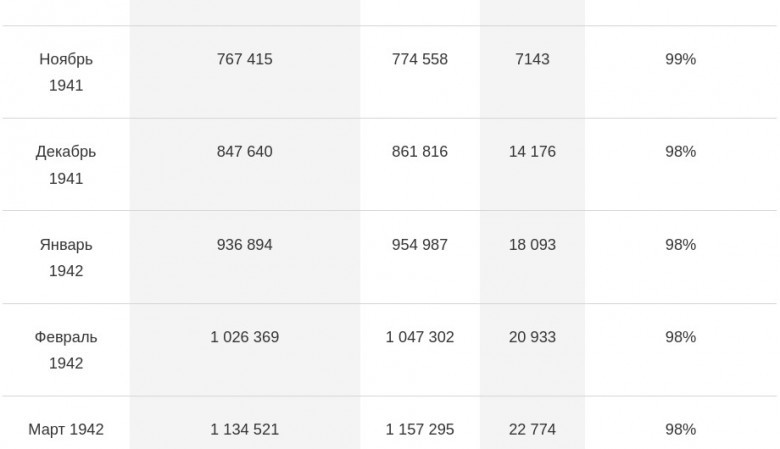Screen dimensions: 780x449
Task: Click the cell showing 774 558
Action: (419, 59)
